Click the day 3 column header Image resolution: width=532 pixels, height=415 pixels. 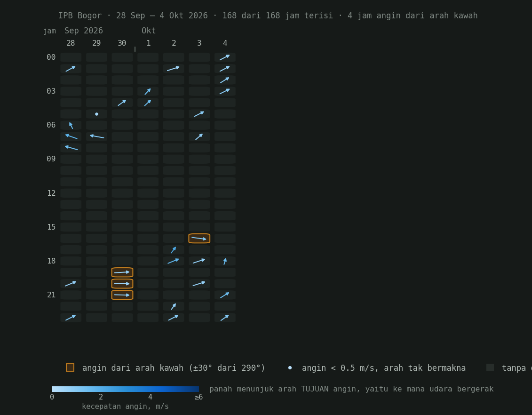199,43
